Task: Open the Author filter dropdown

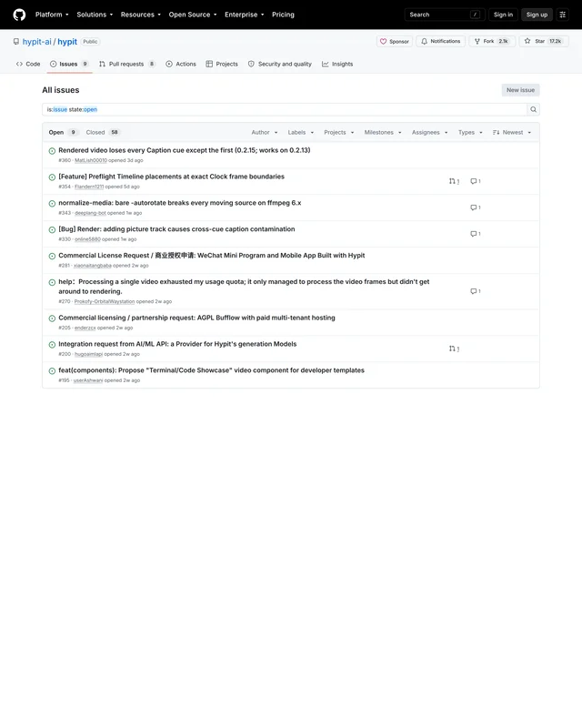Action: (265, 132)
